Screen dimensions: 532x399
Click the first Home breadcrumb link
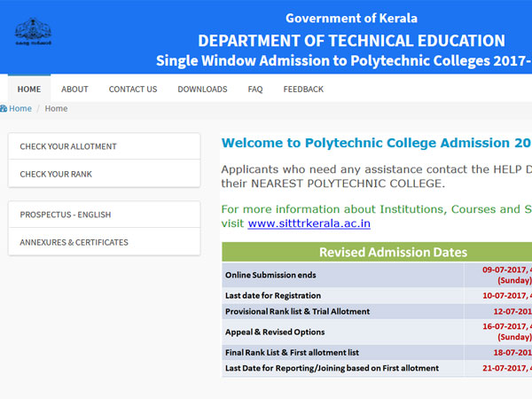click(20, 109)
